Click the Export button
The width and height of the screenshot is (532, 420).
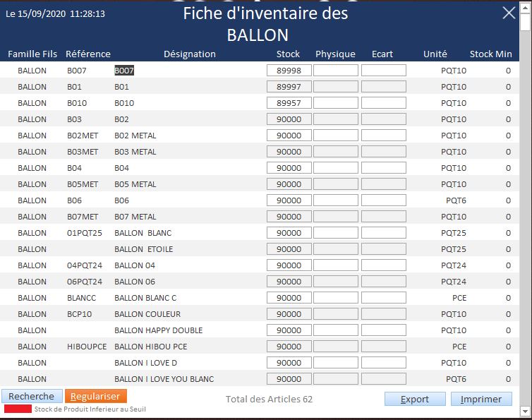click(x=415, y=399)
